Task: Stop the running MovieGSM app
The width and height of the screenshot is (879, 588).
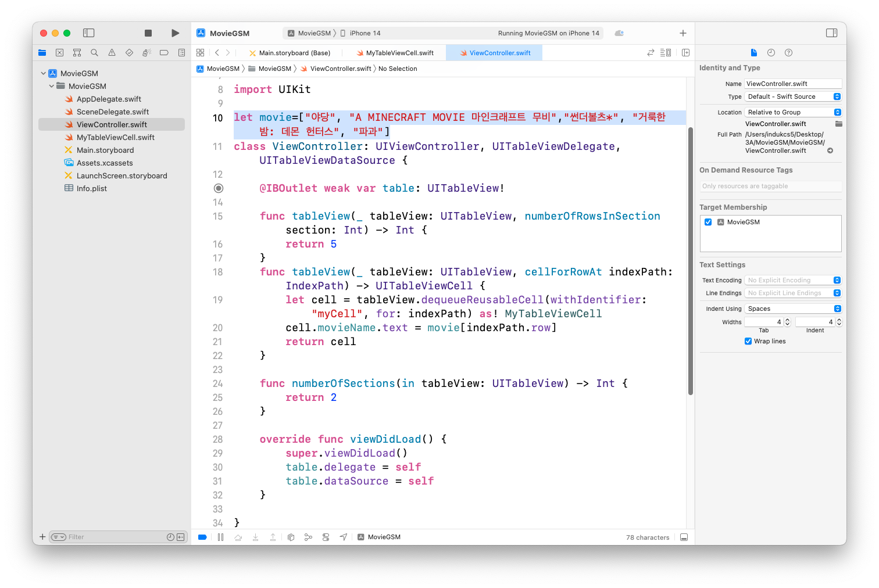Action: (x=148, y=33)
